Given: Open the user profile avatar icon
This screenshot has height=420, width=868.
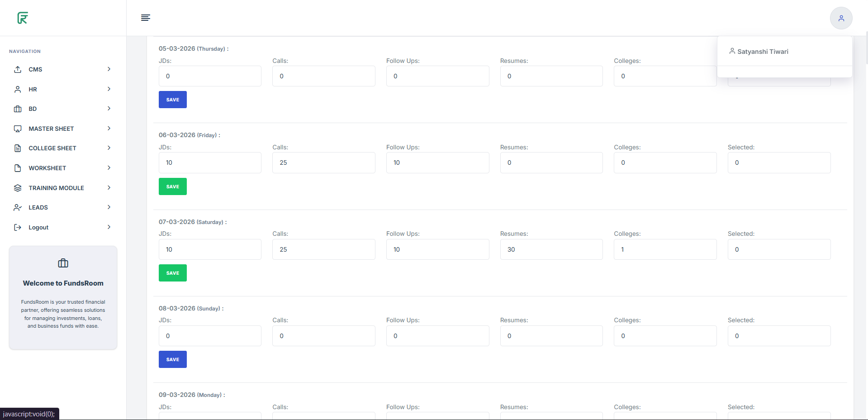Looking at the screenshot, I should [x=841, y=18].
